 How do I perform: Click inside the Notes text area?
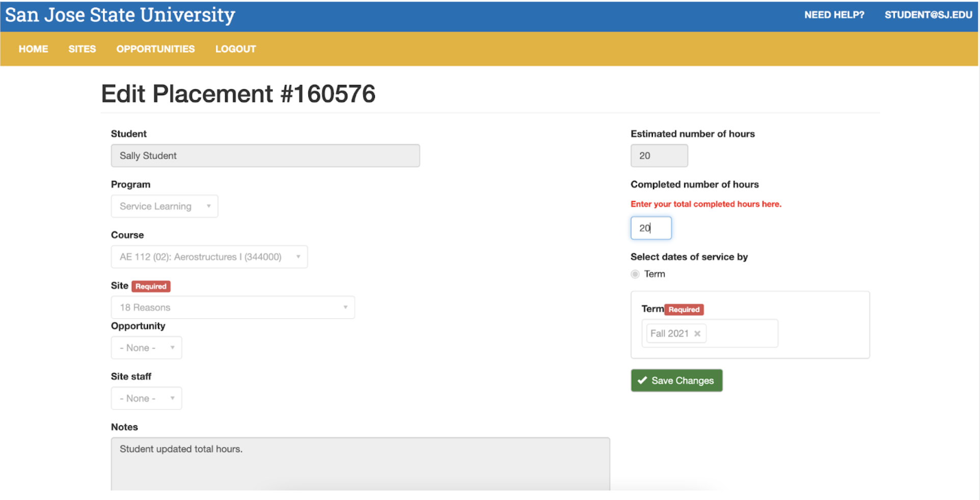coord(360,463)
